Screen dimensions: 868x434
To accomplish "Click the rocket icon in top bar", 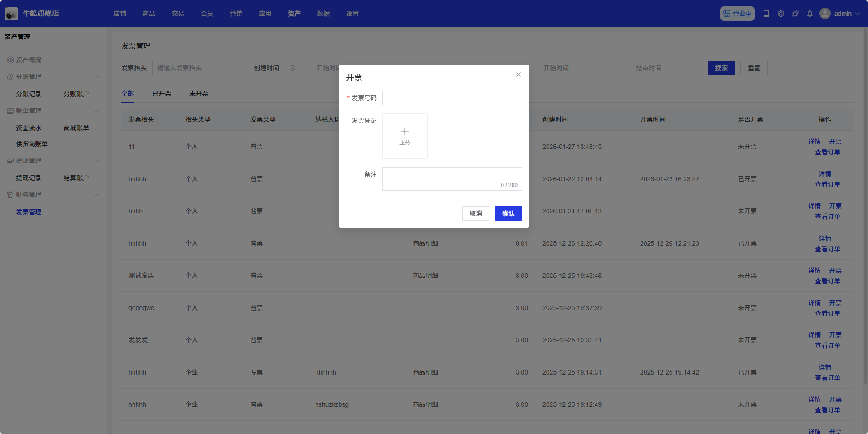I will tap(795, 14).
